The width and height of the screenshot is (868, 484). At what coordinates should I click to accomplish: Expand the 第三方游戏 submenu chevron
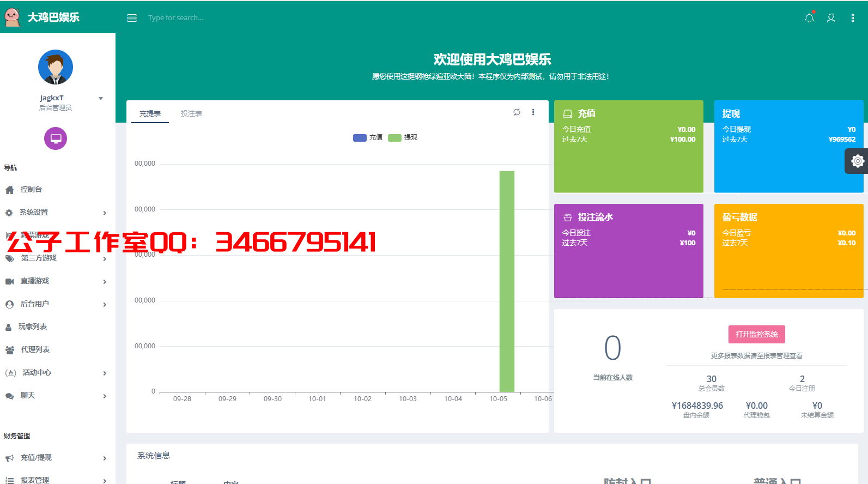coord(105,259)
